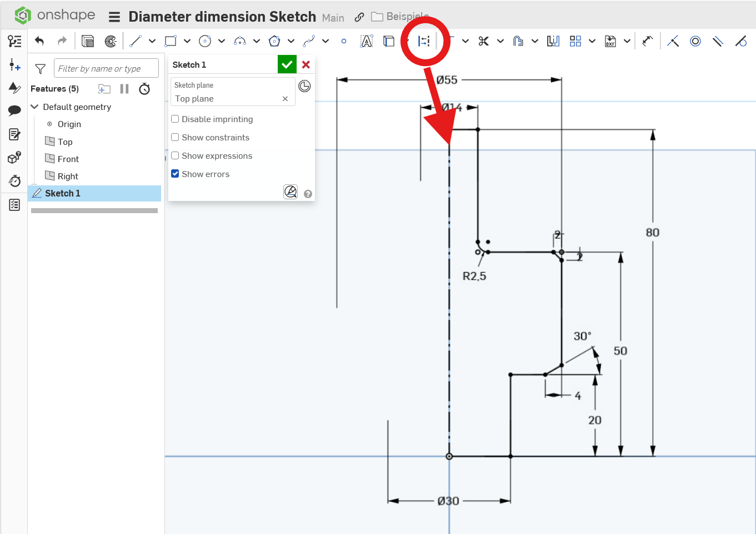Open the hamburger main menu

click(114, 17)
